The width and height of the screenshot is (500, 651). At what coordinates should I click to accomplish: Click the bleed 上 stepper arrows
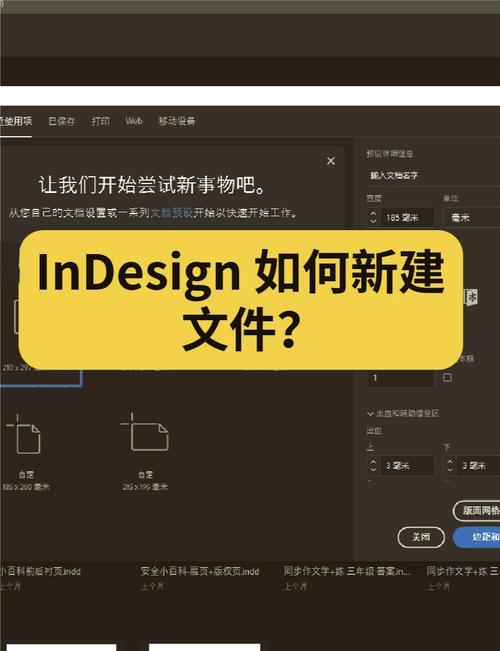coord(373,465)
